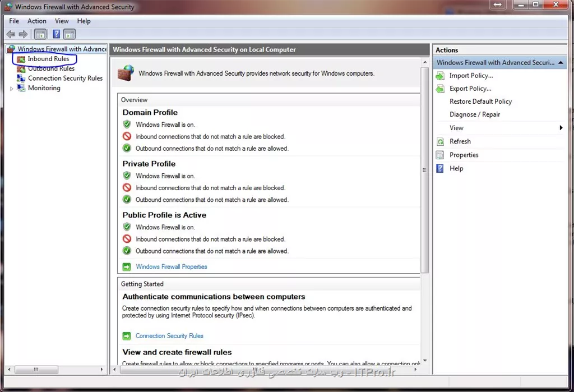
Task: Click Properties in the Actions pane
Action: (x=464, y=155)
